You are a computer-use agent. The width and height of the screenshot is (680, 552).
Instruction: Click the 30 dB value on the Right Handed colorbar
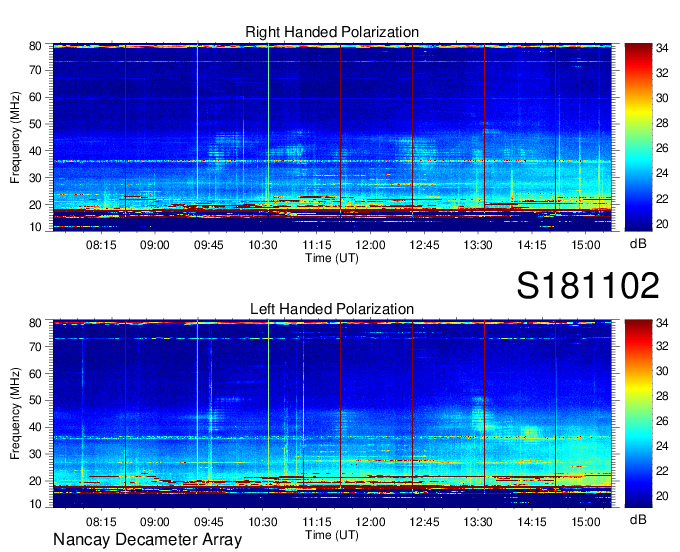tap(662, 98)
